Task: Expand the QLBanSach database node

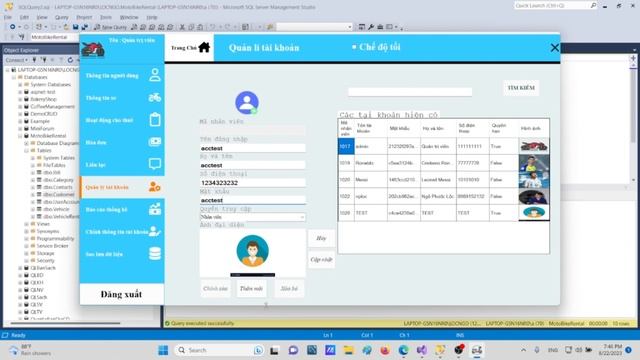Action: (x=20, y=268)
